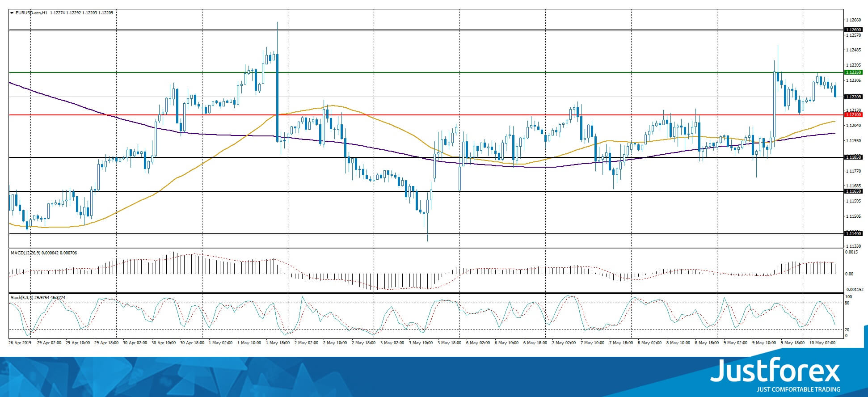868x397 pixels.
Task: Click the 1.11950 price axis value
Action: coord(854,141)
